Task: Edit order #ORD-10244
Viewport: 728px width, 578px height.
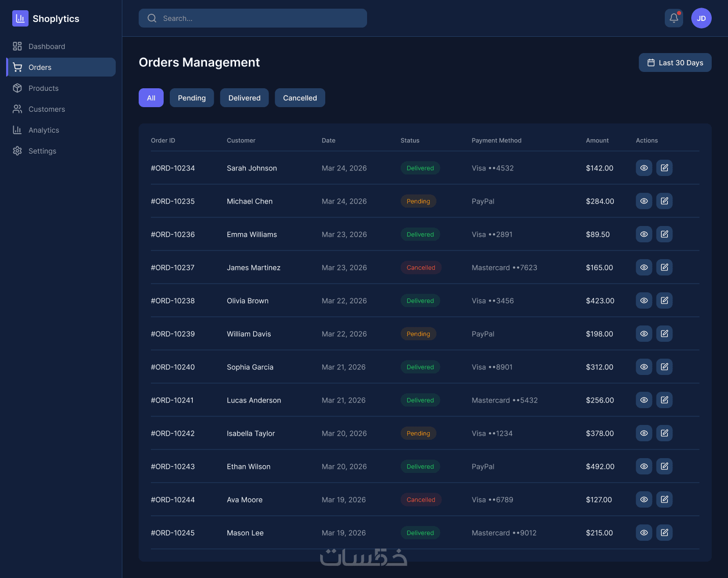Action: point(664,499)
